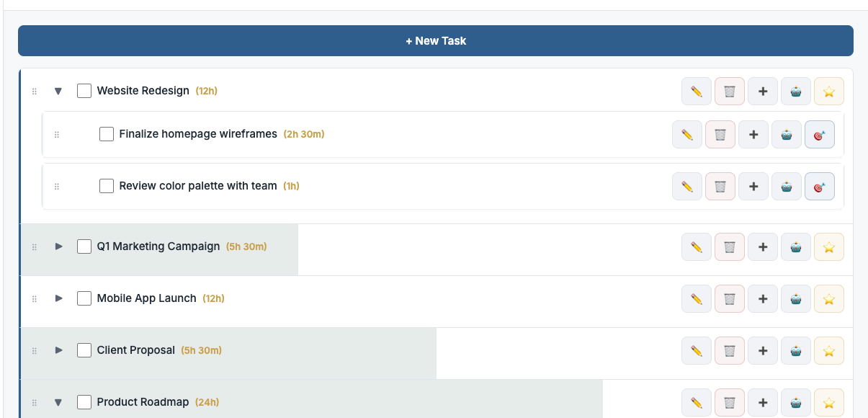
Task: Select the Mobile App Launch task title
Action: 146,298
